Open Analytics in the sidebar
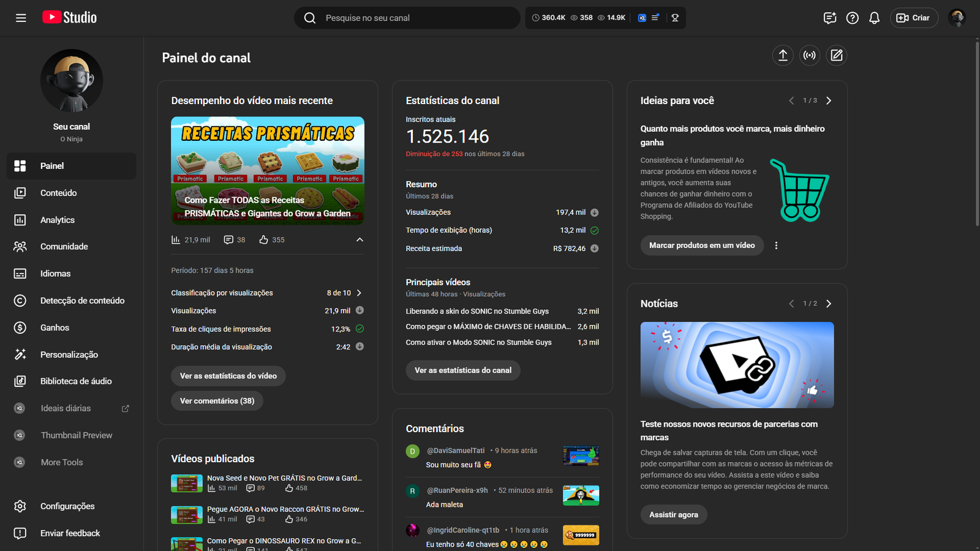The height and width of the screenshot is (551, 980). coord(58,220)
